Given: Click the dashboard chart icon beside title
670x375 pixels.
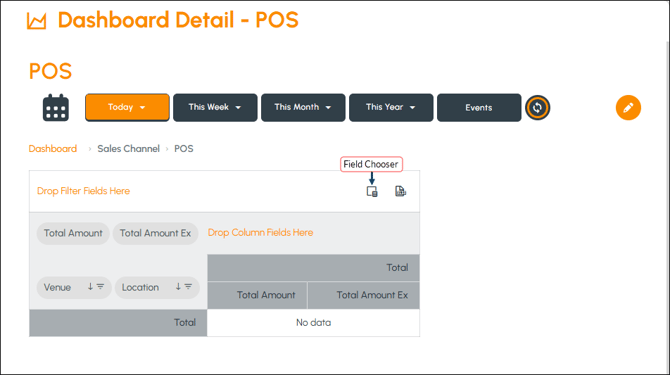Looking at the screenshot, I should (x=37, y=21).
